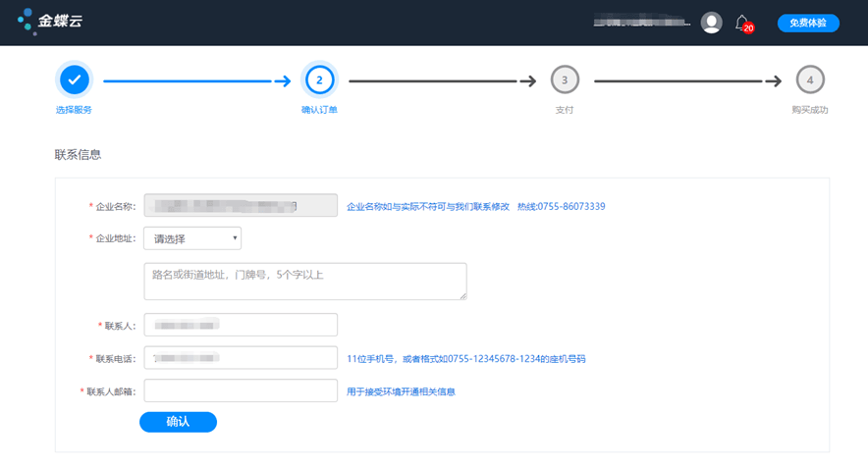868x466 pixels.
Task: Open the user avatar profile icon
Action: point(711,23)
